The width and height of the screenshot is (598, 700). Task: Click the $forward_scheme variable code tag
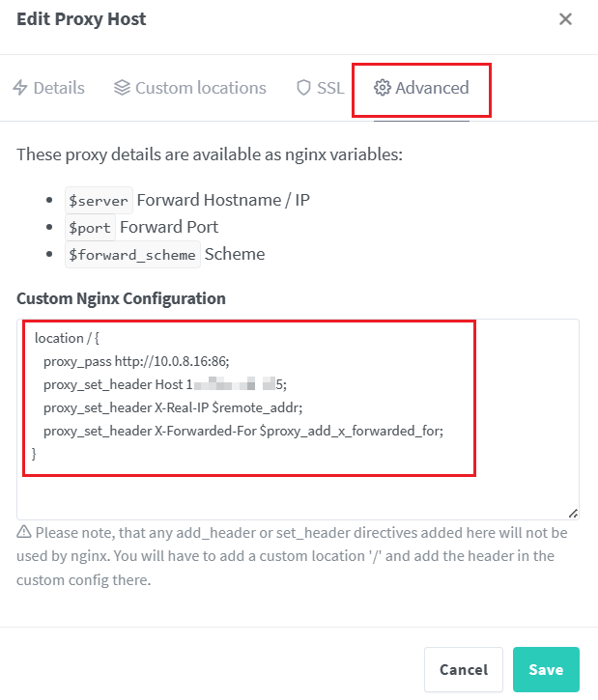132,255
